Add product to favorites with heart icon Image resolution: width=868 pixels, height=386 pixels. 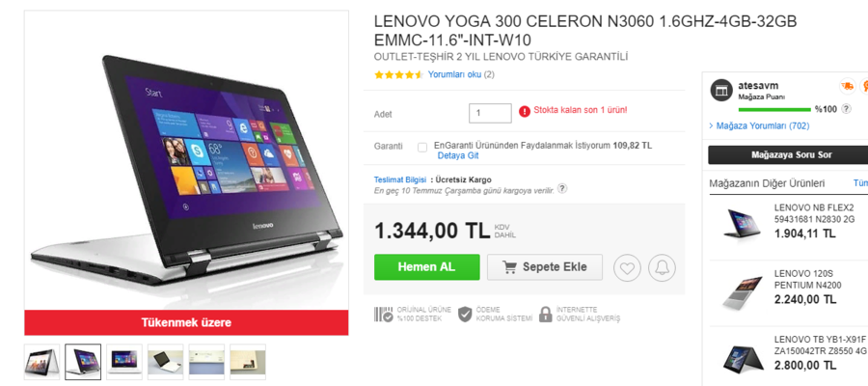(627, 267)
